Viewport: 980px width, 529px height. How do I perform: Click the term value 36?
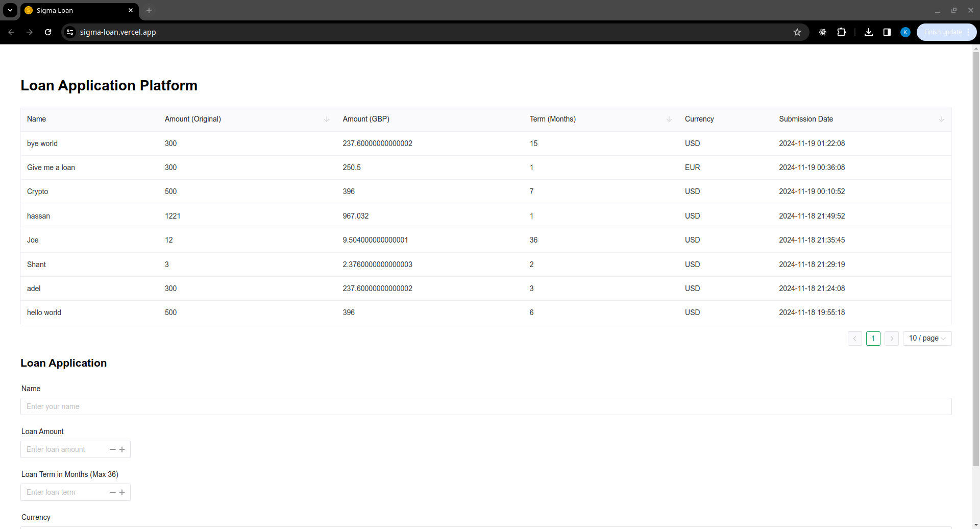[x=533, y=240]
